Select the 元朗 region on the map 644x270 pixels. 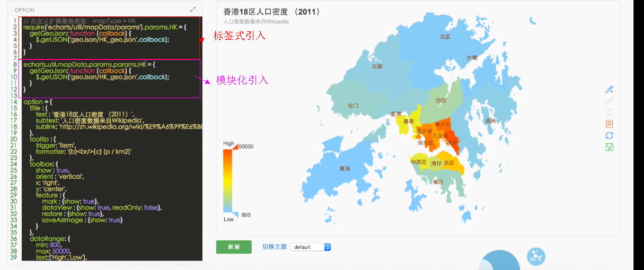pyautogui.click(x=377, y=67)
